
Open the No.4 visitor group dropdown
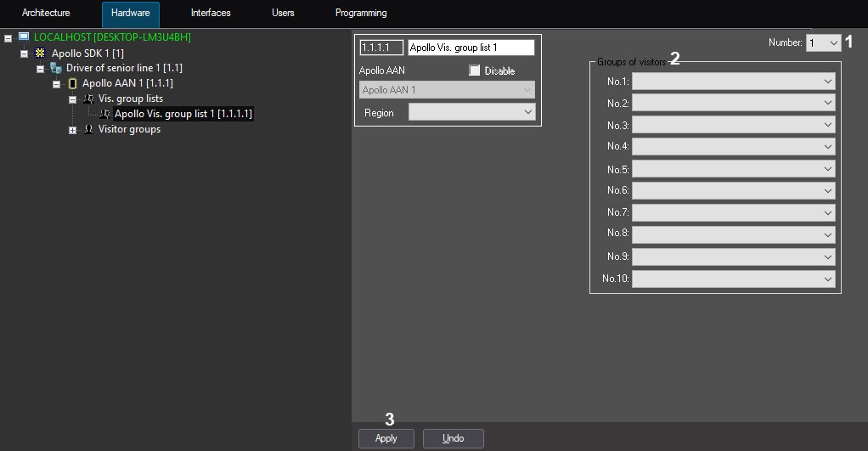(x=734, y=147)
